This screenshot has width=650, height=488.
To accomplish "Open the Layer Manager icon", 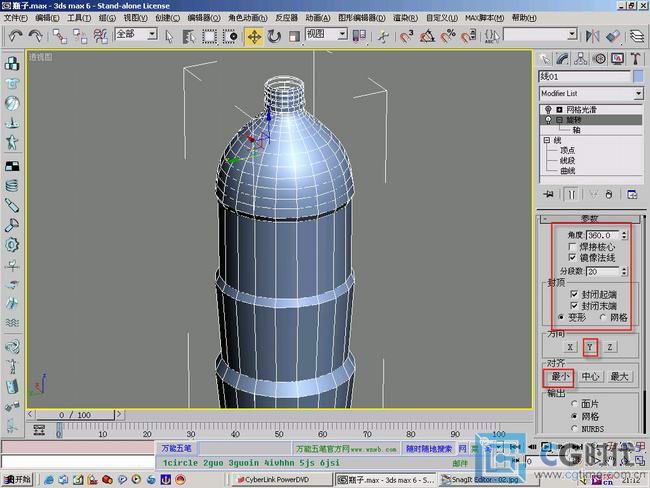I will pyautogui.click(x=637, y=36).
